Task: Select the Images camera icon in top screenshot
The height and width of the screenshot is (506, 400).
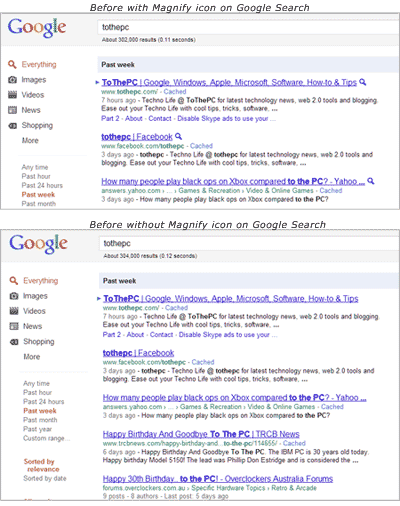Action: (12, 80)
